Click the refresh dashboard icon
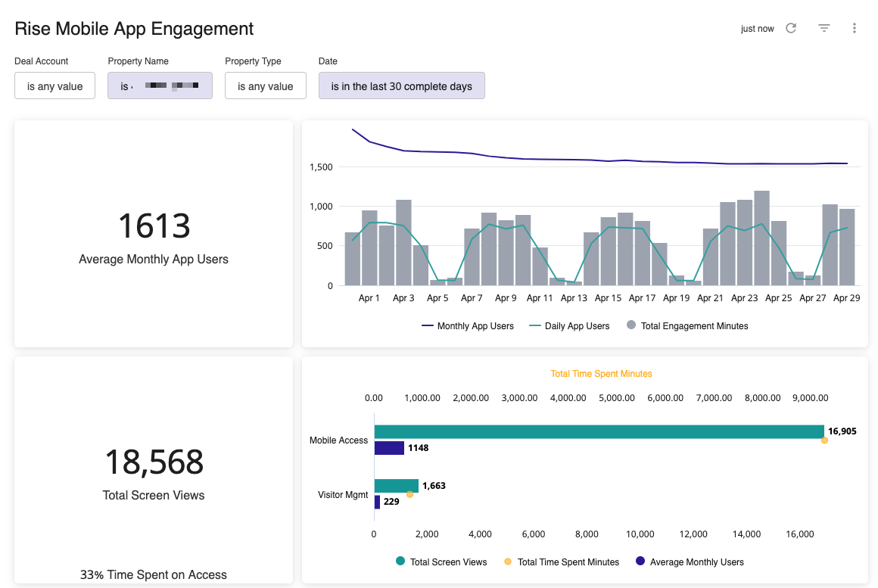Viewport: 878px width, 588px height. click(x=791, y=28)
